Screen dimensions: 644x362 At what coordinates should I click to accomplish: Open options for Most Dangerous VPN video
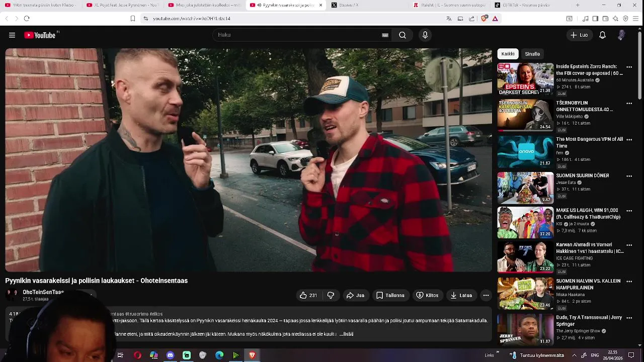pos(629,140)
